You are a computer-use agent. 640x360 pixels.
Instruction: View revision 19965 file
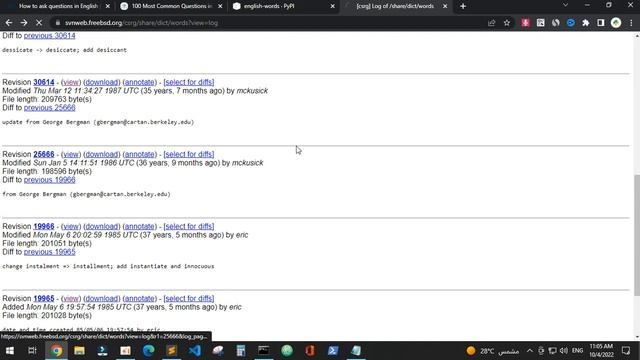[71, 298]
